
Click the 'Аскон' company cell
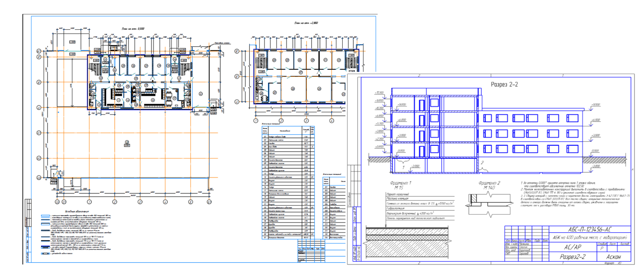click(x=613, y=257)
